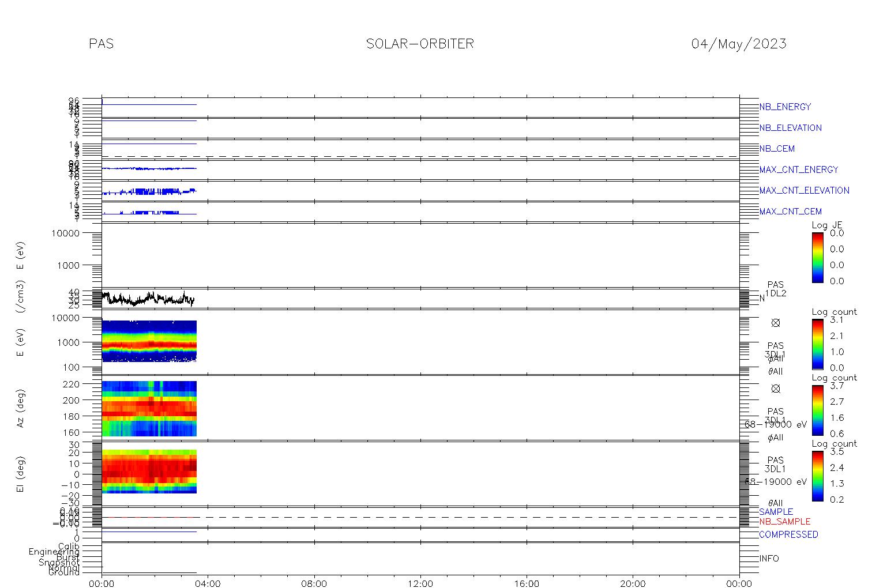Click the INFO panel label
The width and height of the screenshot is (872, 588).
pos(769,559)
